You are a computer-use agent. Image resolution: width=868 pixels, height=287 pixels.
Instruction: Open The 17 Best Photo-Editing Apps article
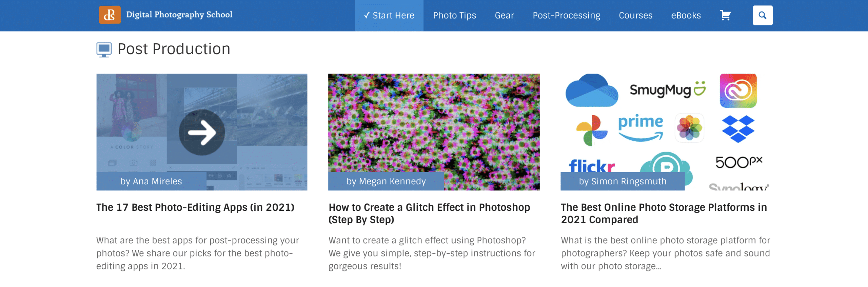point(195,207)
